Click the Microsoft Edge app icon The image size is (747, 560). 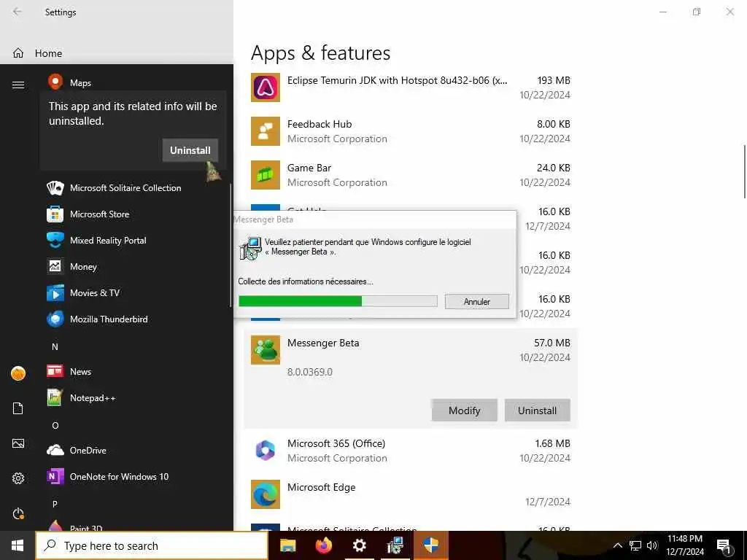(266, 494)
